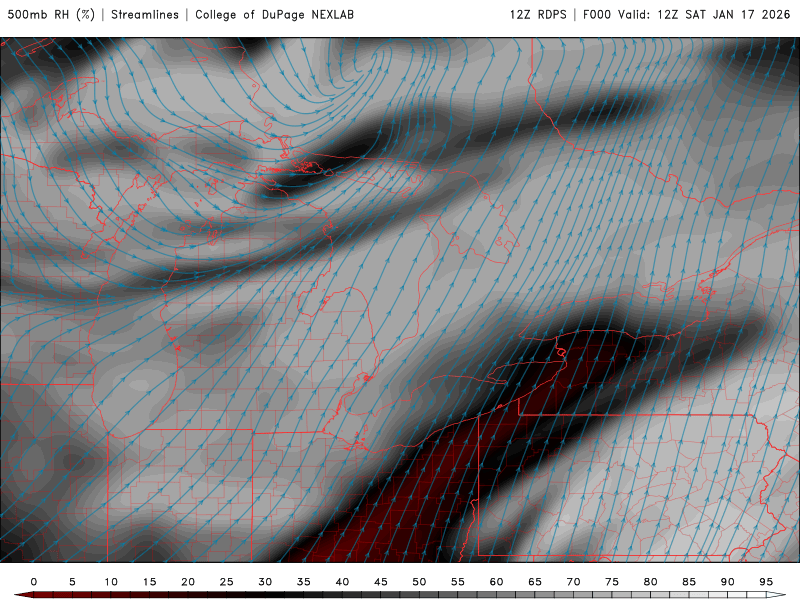The image size is (800, 600).
Task: Click the '500mb RH (%)' title text
Action: pyautogui.click(x=51, y=15)
